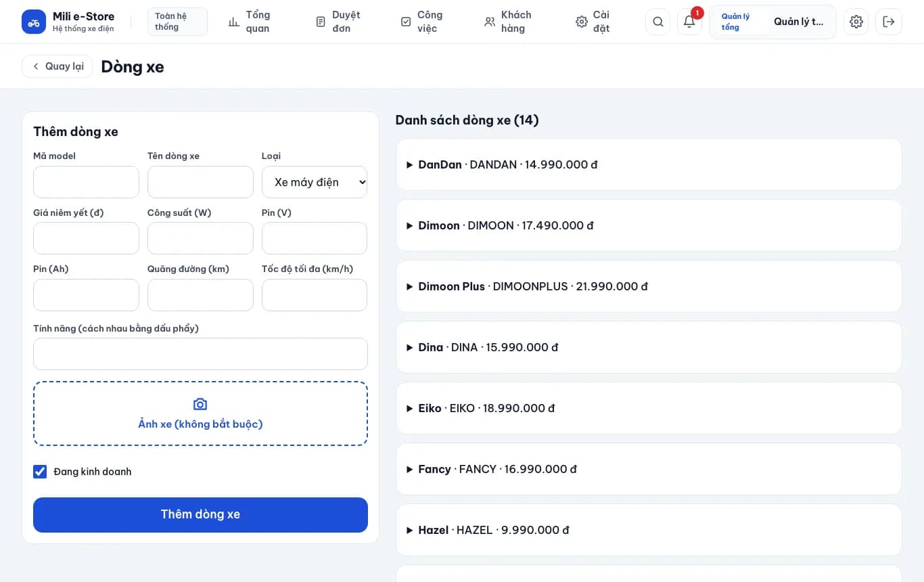Click the "Dòng xe" page title
Image resolution: width=924 pixels, height=582 pixels.
[133, 67]
